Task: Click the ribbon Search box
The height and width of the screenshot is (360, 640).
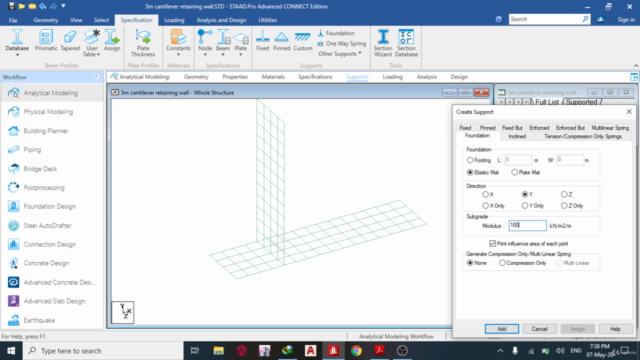Action: (549, 19)
